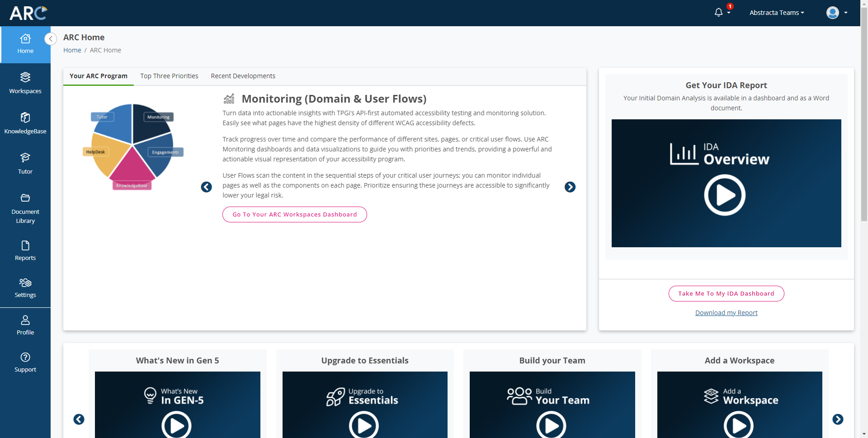
Task: Open the notification bell dropdown
Action: 720,12
